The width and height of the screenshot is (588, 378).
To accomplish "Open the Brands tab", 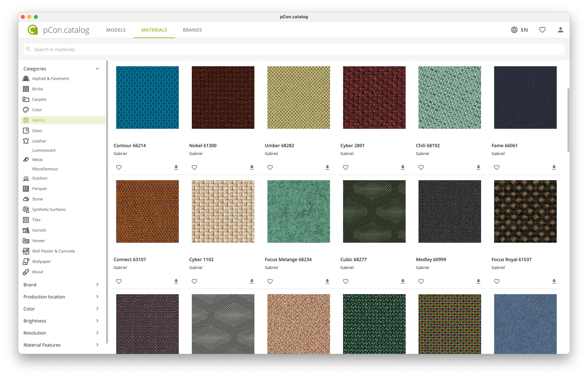I will (192, 30).
